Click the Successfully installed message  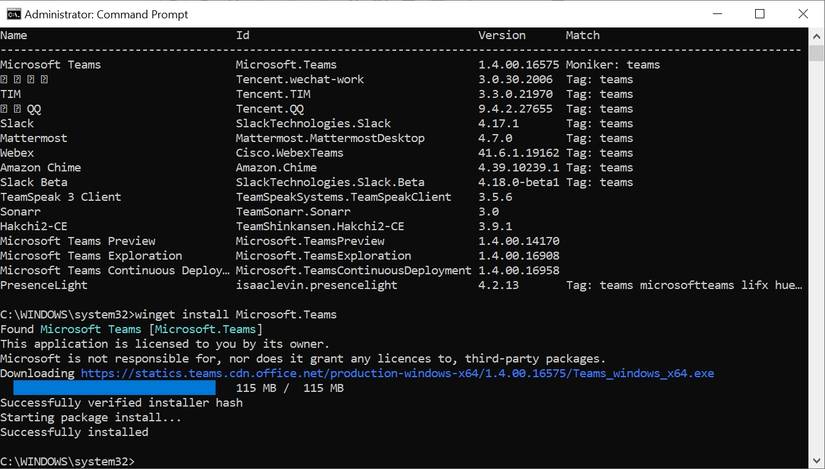click(74, 433)
